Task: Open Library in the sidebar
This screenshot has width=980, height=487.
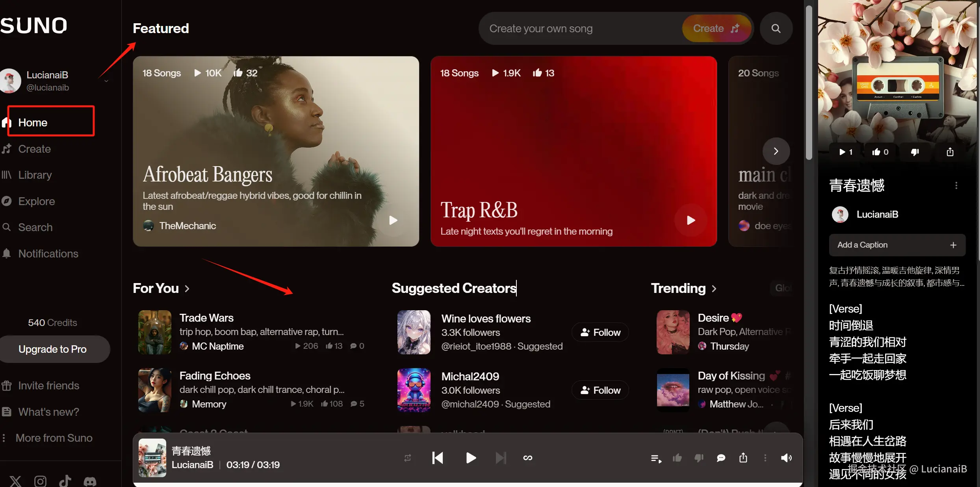Action: 35,175
